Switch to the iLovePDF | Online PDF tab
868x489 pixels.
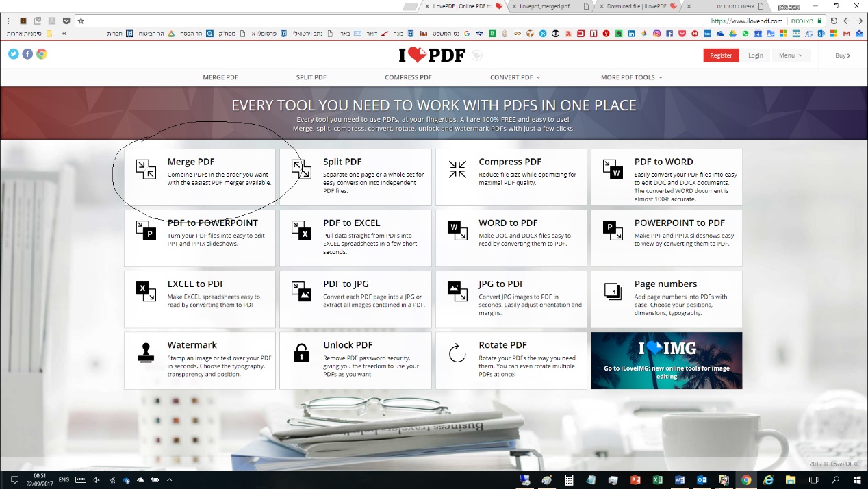pyautogui.click(x=462, y=6)
